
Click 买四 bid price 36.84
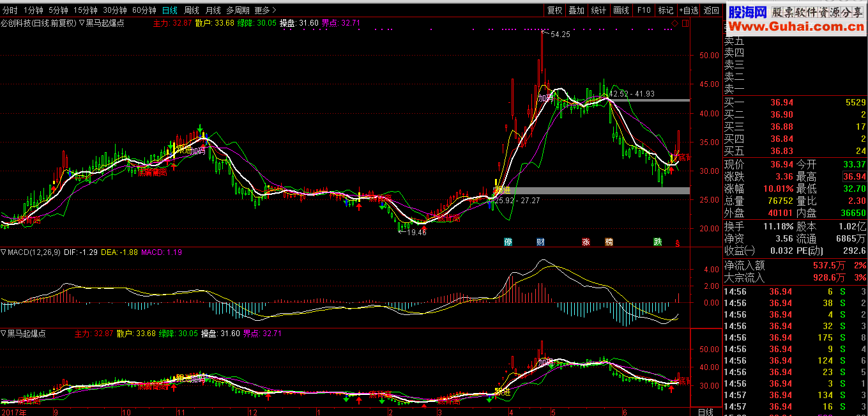click(782, 139)
